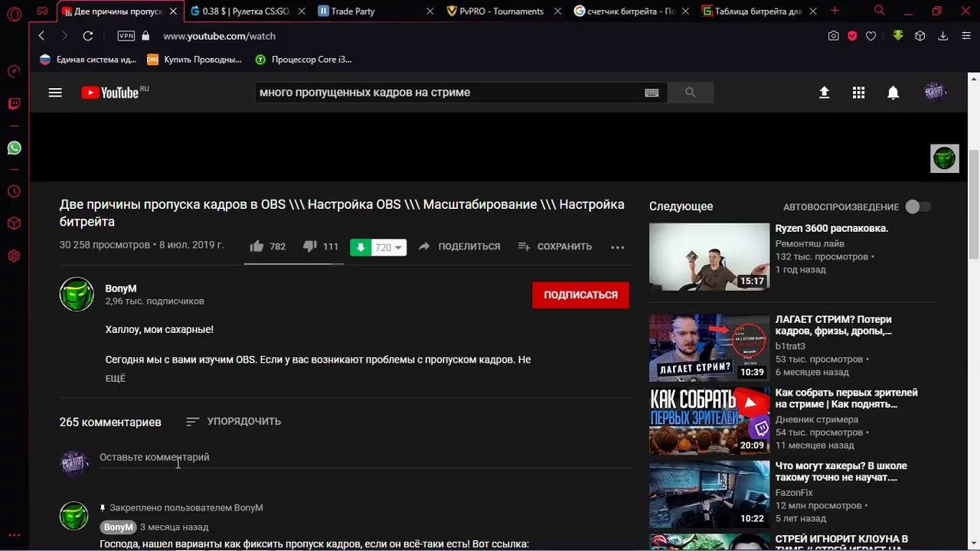Open the УПОРЯДОЧИТЬ comment sort menu
Image resolution: width=980 pixels, height=551 pixels.
(x=234, y=422)
